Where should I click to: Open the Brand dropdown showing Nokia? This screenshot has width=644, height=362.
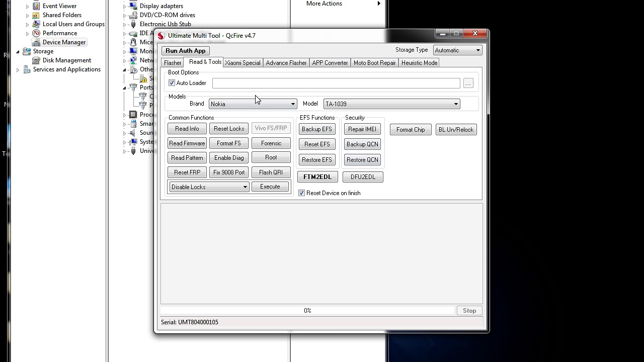coord(253,104)
